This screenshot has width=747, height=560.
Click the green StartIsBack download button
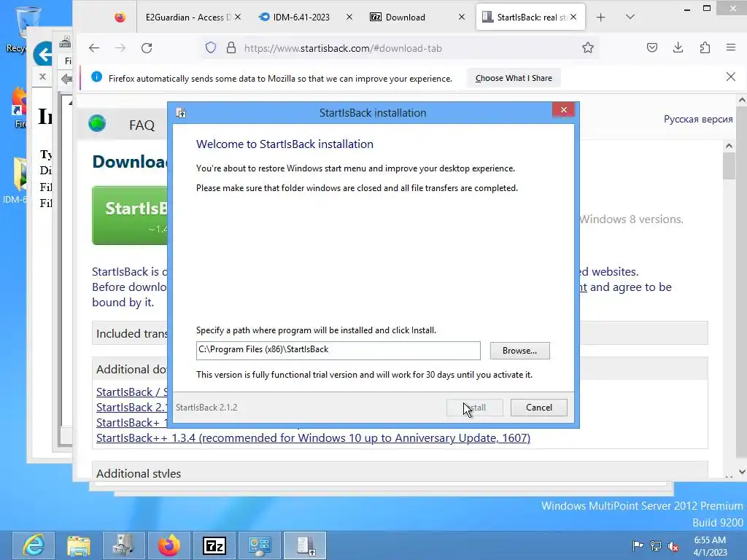click(130, 215)
